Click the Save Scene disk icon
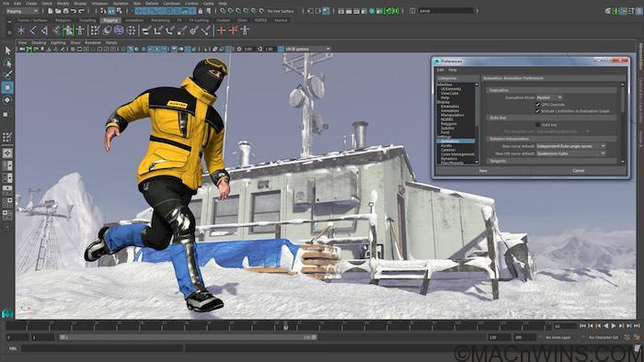This screenshot has width=644, height=362. 65,11
